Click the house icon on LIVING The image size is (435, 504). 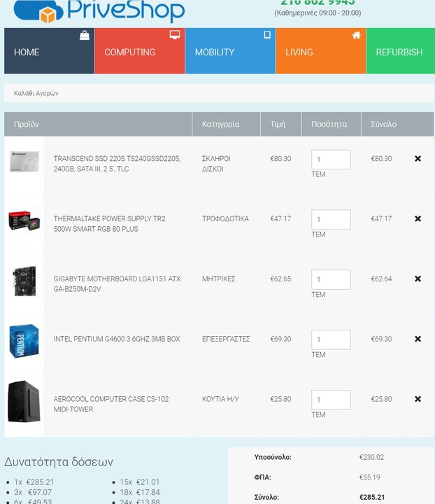(357, 35)
